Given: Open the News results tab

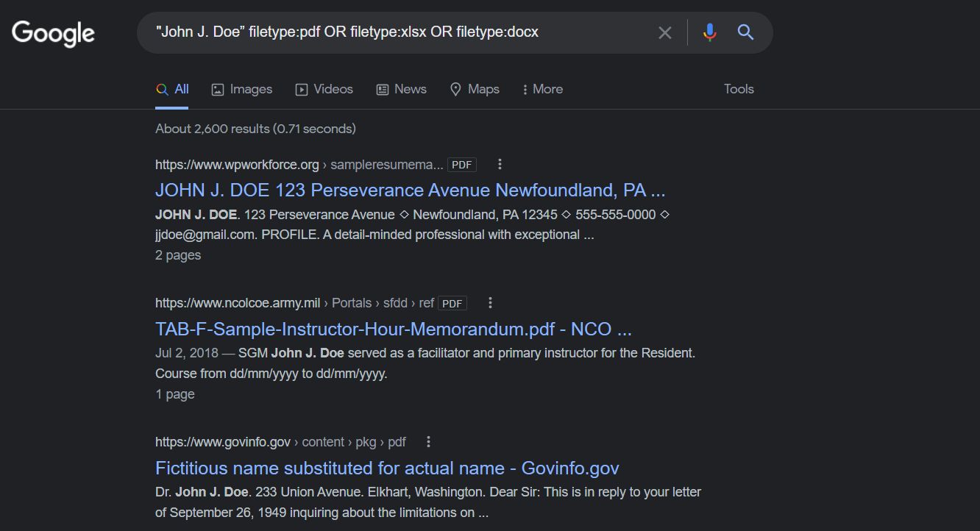Looking at the screenshot, I should tap(402, 89).
